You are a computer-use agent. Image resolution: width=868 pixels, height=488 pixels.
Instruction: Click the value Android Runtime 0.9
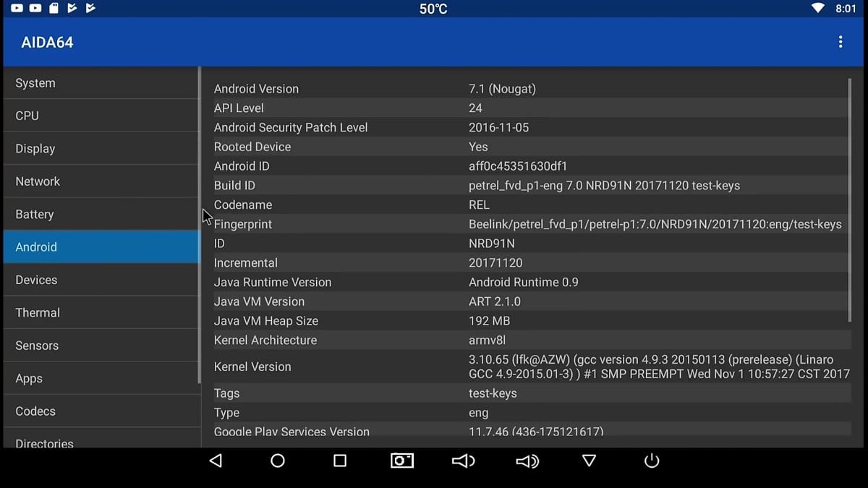point(524,282)
